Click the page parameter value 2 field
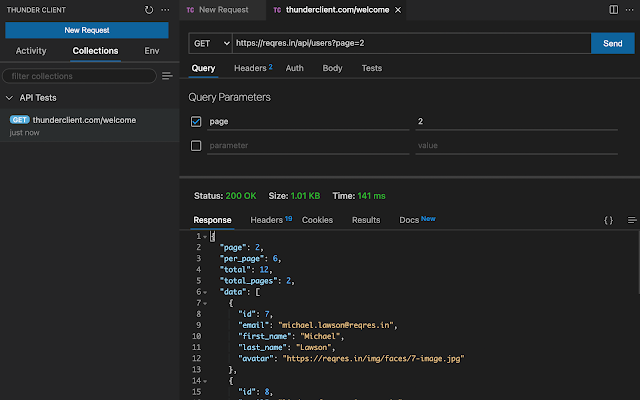This screenshot has width=640, height=400. (516, 122)
